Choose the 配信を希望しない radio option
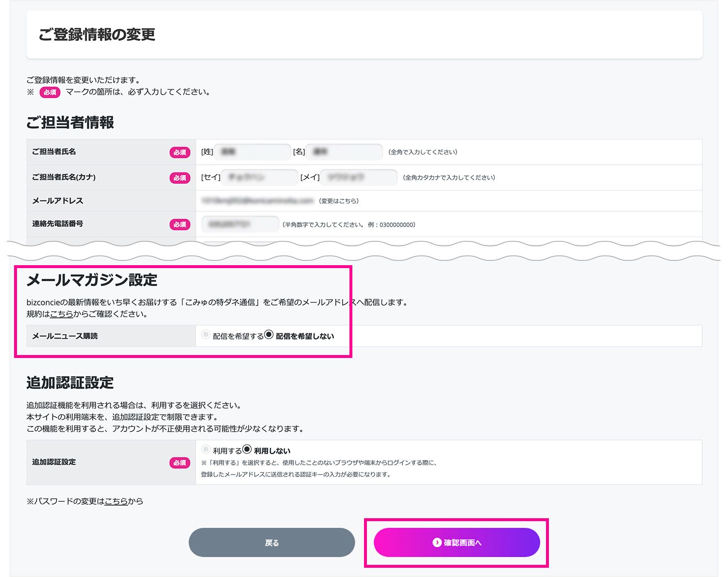728x577 pixels. point(269,335)
